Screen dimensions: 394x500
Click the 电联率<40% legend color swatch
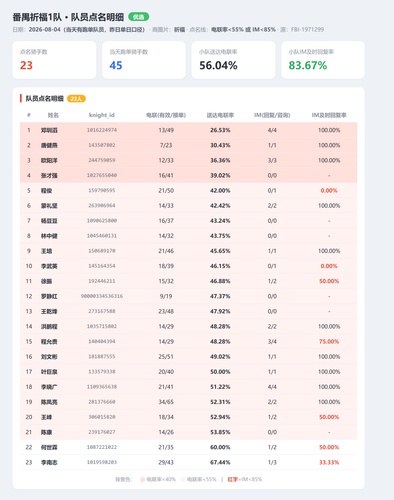click(142, 480)
